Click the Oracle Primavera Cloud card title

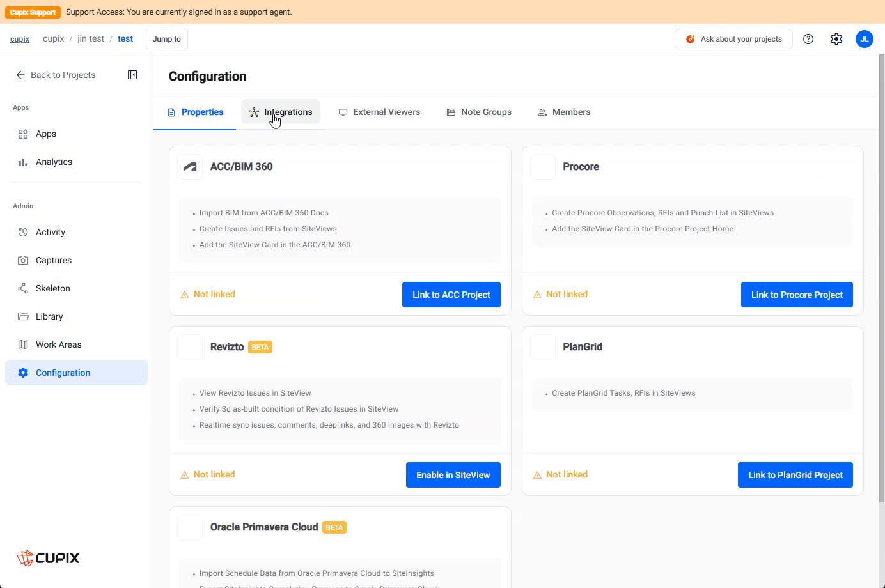(264, 527)
